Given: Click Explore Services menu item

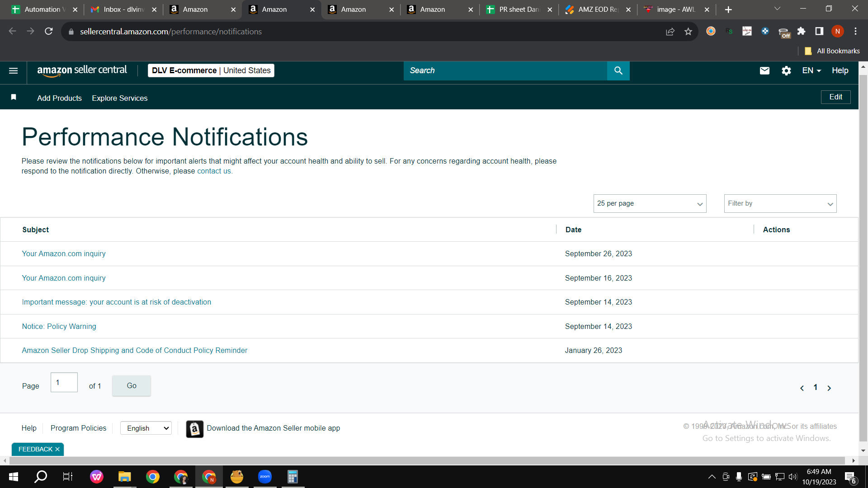Looking at the screenshot, I should coord(120,98).
